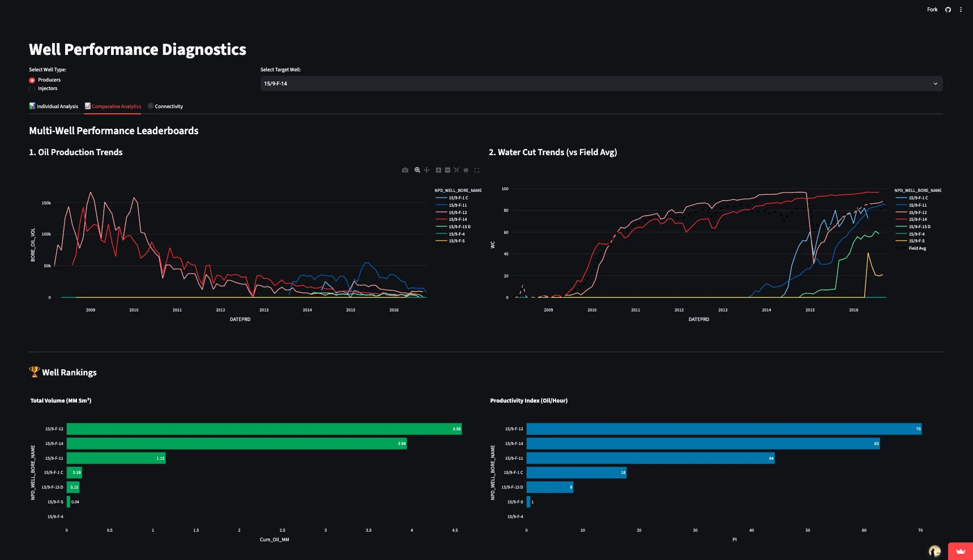Switch to the Connectivity tab

point(165,106)
